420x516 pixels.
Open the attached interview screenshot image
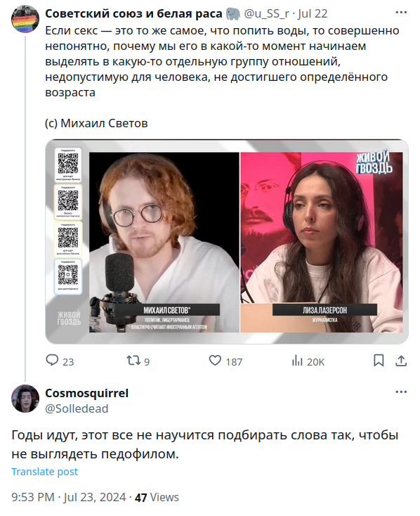pos(227,242)
